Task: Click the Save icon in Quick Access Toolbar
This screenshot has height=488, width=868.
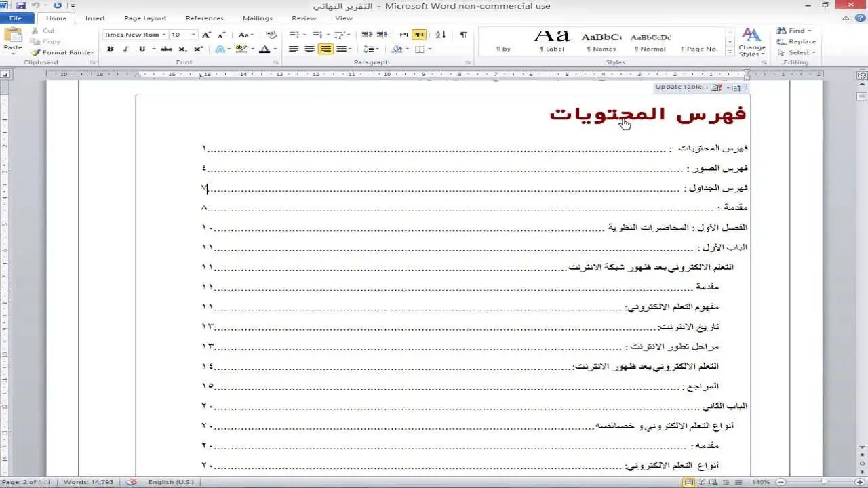Action: pos(21,5)
